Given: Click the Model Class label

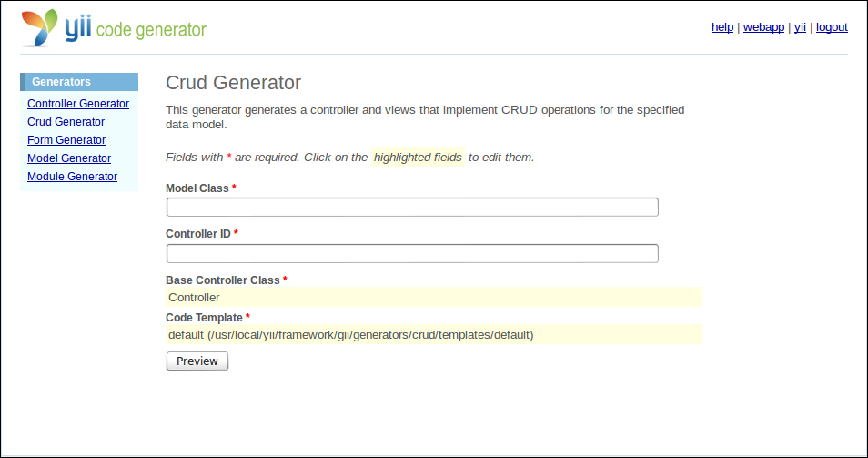Looking at the screenshot, I should tap(197, 188).
